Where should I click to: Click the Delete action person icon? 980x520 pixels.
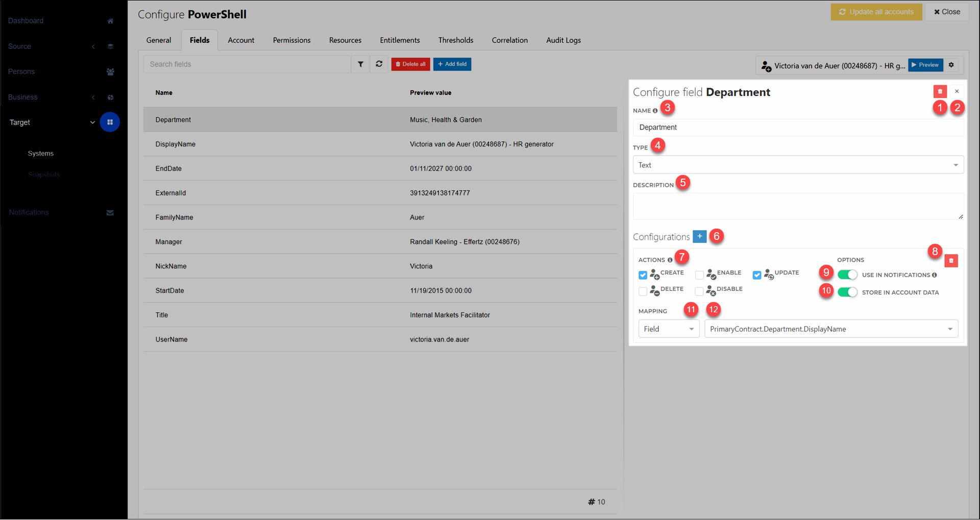(x=654, y=291)
